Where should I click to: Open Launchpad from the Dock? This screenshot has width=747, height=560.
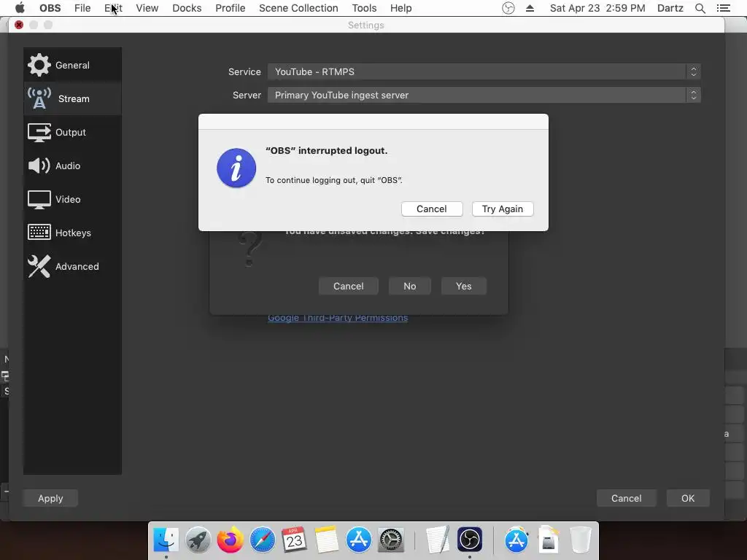[198, 540]
